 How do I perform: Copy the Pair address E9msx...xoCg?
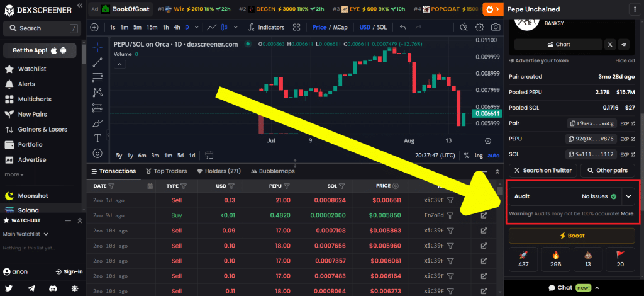click(x=591, y=123)
